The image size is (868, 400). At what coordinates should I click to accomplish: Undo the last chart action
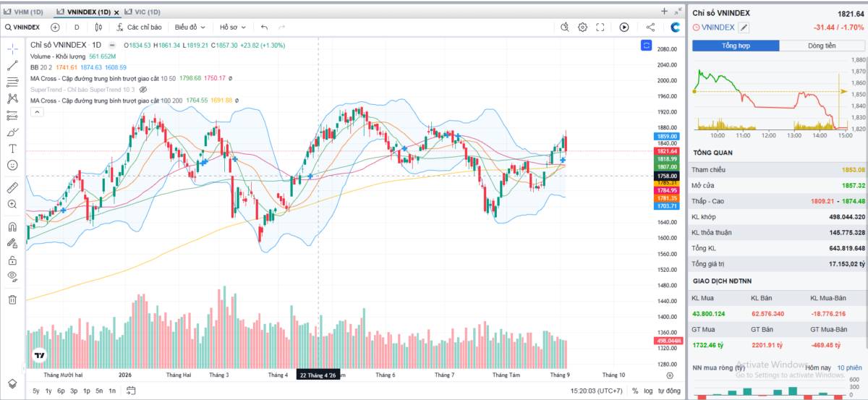[x=264, y=27]
